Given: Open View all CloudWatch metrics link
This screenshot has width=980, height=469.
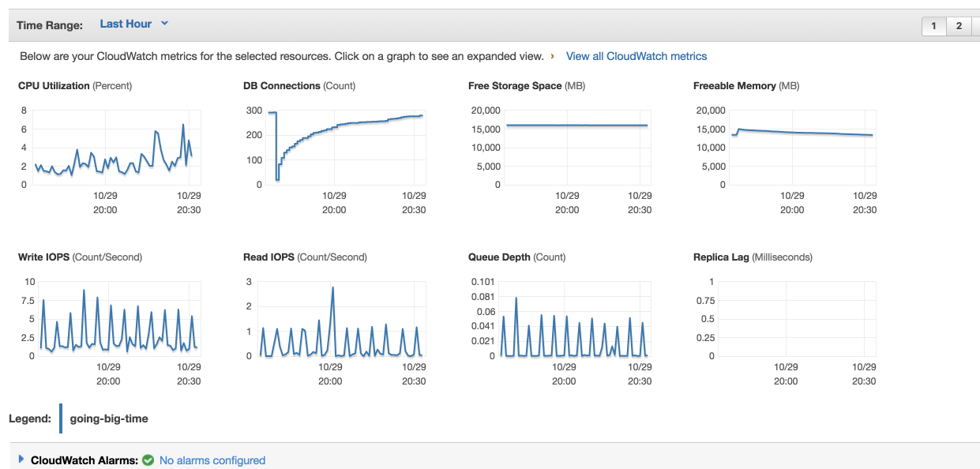Looking at the screenshot, I should [636, 56].
